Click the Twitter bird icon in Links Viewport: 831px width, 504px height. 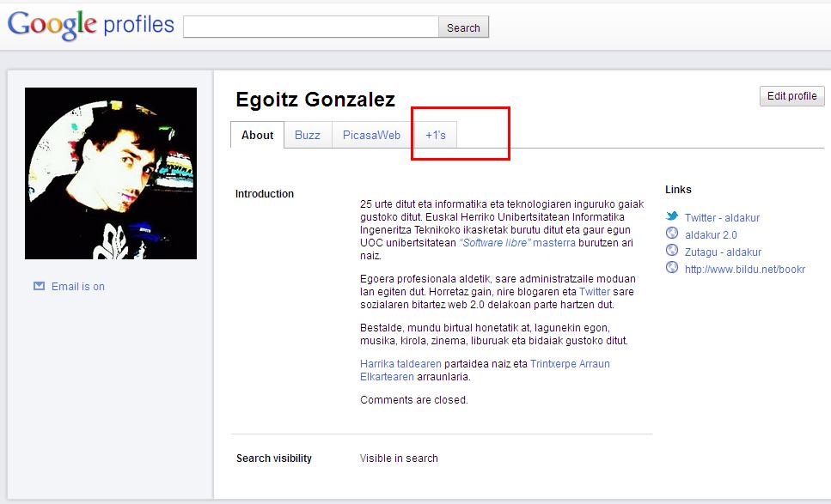tap(673, 217)
